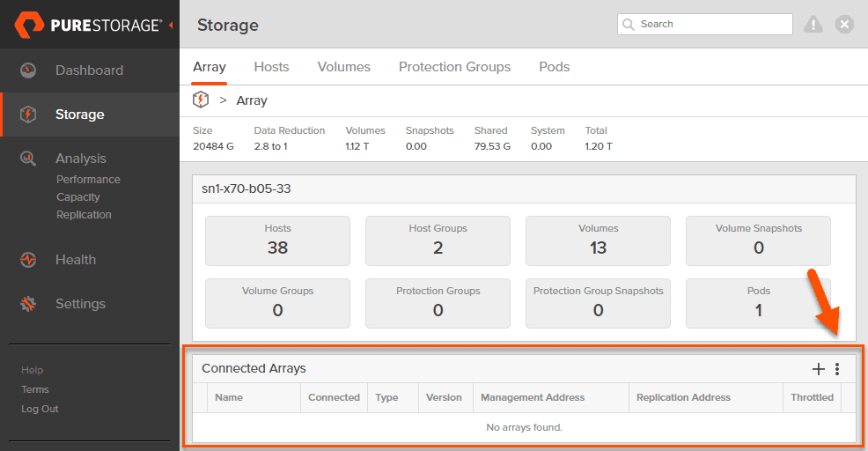Click the Total value 1.20 T
This screenshot has width=868, height=451.
click(599, 146)
